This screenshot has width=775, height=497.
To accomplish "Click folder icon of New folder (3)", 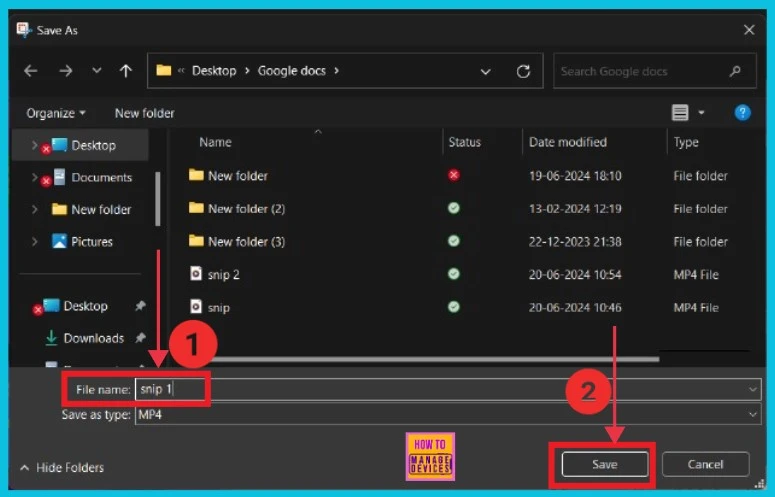I will (196, 241).
